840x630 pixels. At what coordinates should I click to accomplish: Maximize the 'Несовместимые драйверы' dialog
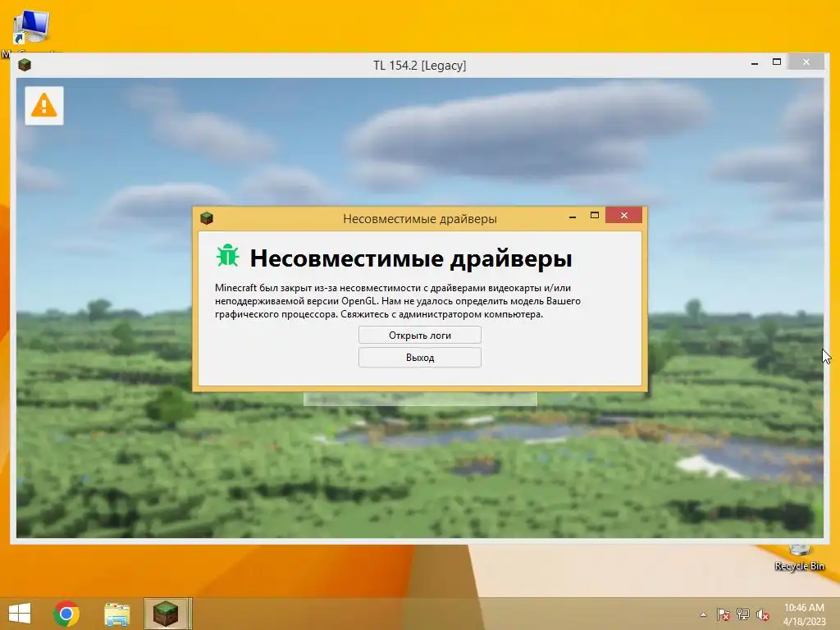(x=594, y=216)
